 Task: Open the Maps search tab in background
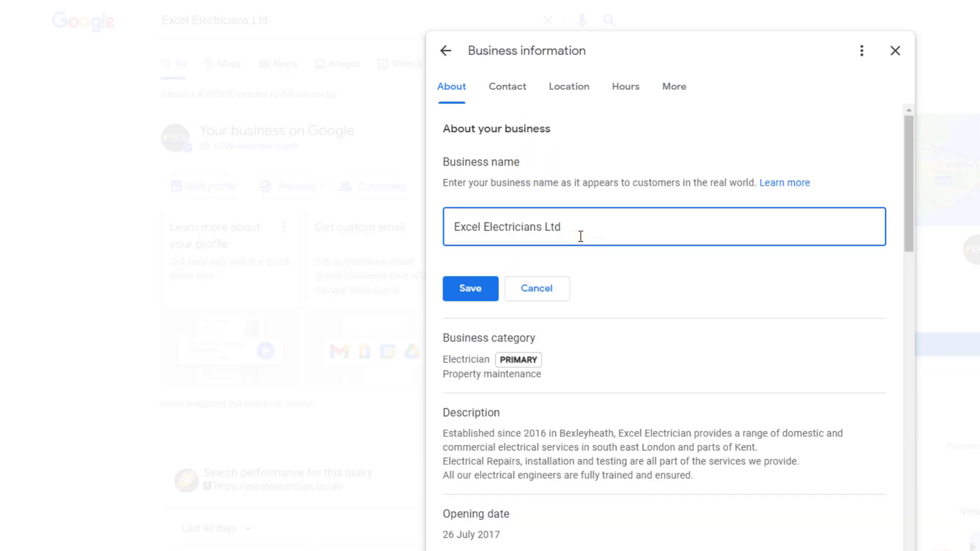tap(223, 64)
